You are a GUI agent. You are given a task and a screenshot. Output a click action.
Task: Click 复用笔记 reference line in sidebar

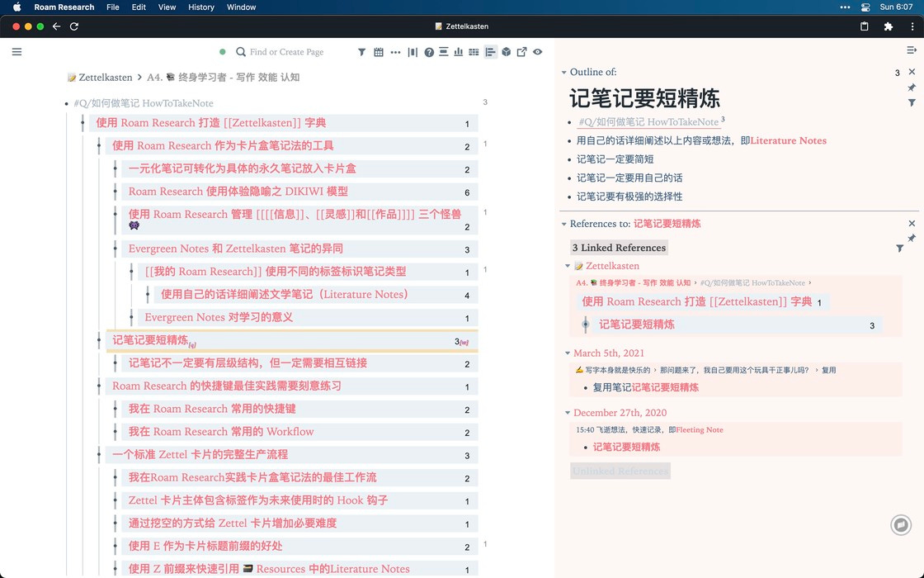645,387
